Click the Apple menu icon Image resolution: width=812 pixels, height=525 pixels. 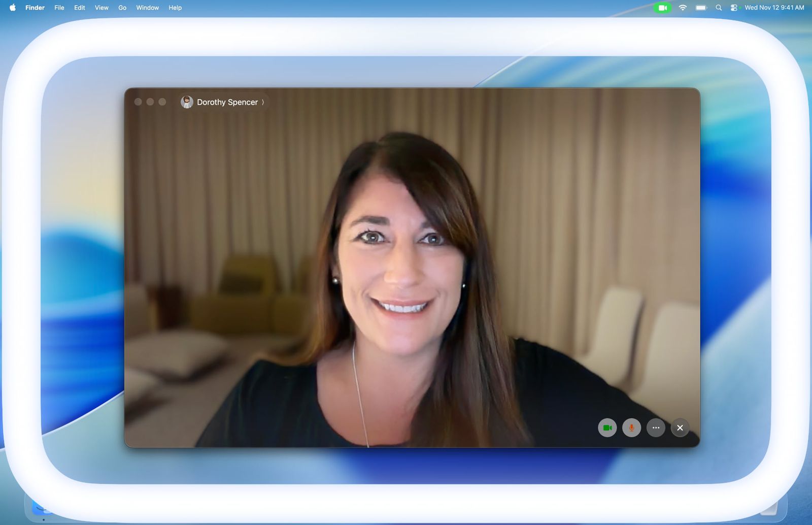click(12, 8)
